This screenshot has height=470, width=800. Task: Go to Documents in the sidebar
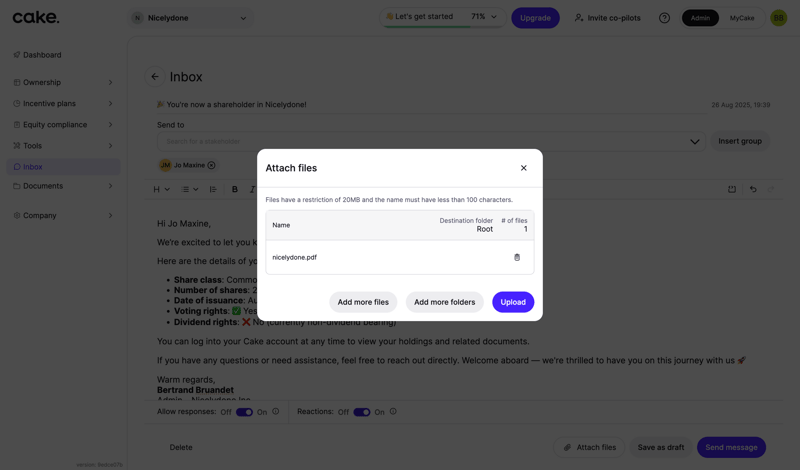pyautogui.click(x=43, y=186)
